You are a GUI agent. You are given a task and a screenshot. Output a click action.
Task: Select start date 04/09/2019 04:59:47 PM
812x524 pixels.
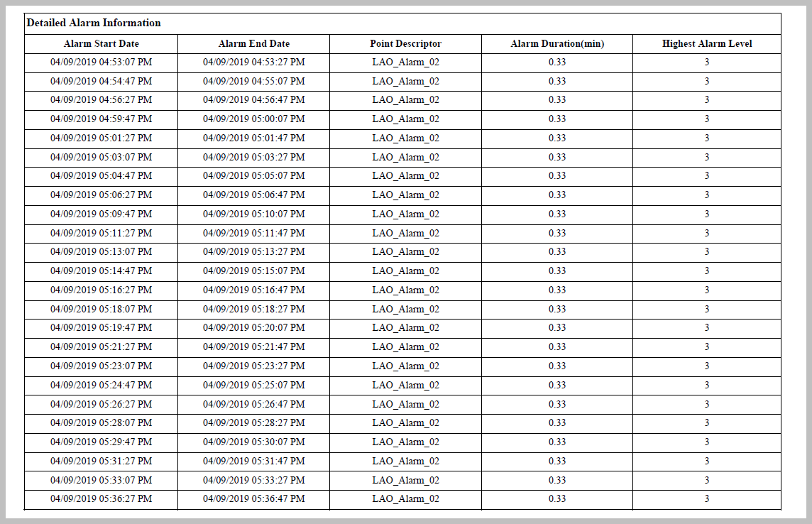(101, 119)
